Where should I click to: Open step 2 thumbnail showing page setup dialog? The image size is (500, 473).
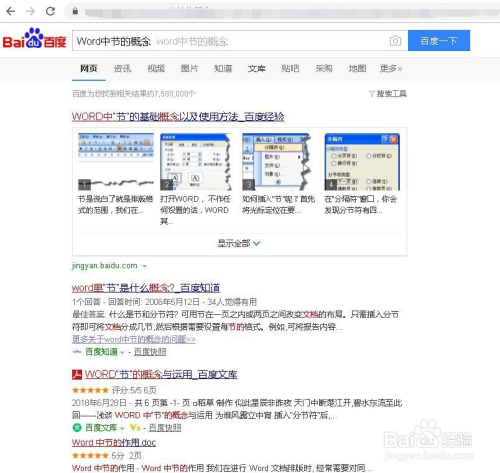coord(196,162)
